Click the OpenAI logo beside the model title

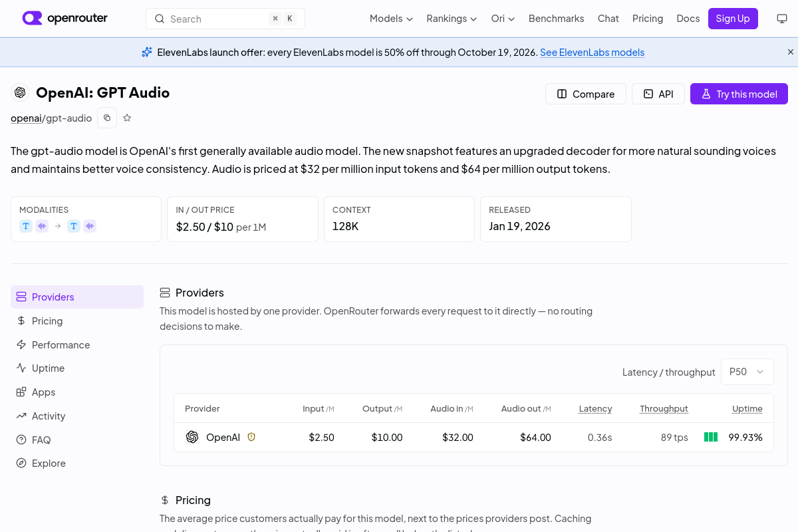[20, 92]
